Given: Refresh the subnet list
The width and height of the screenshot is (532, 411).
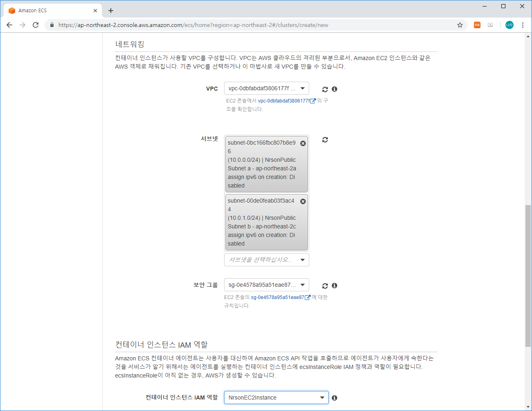Looking at the screenshot, I should (325, 140).
